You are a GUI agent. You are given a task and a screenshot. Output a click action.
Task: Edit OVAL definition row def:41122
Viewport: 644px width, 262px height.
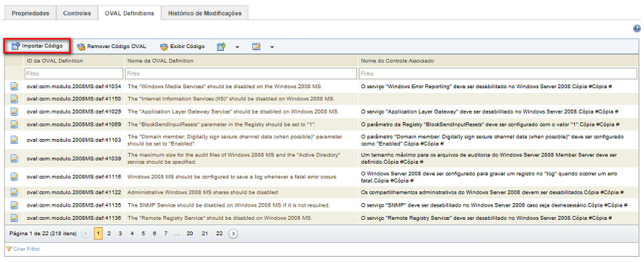tap(14, 192)
